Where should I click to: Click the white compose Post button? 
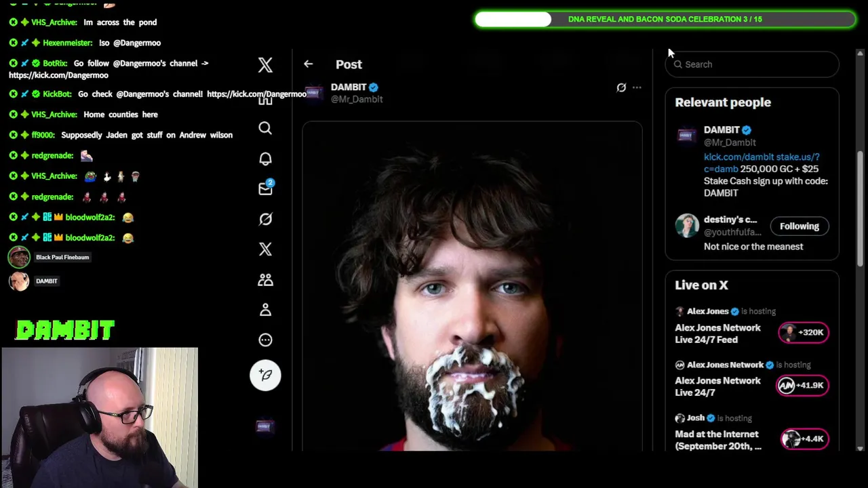point(265,375)
